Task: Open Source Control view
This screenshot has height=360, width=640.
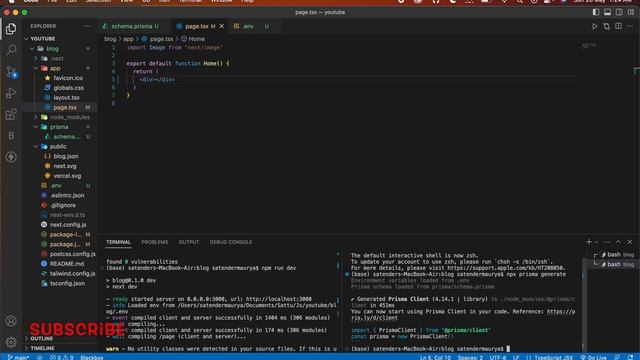Action: 11,72
